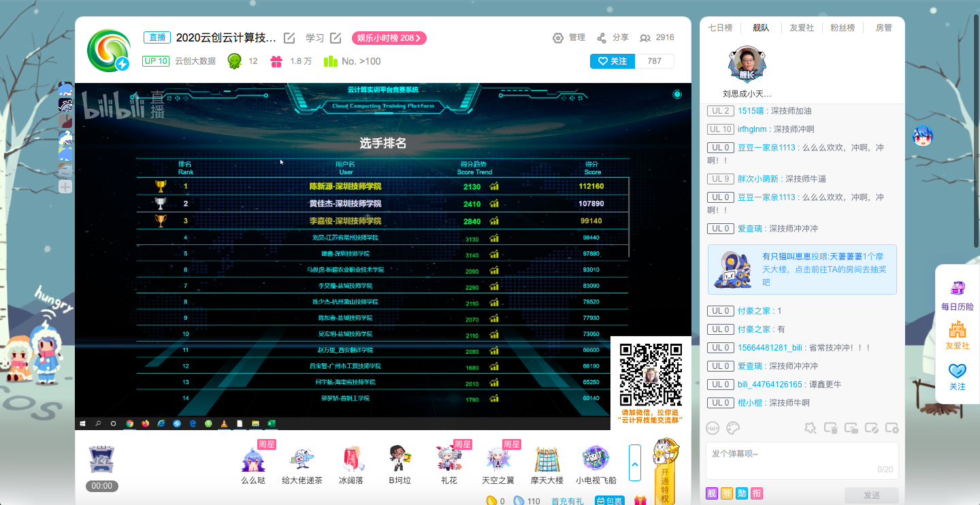The image size is (980, 505).
Task: Open the silver treasure chest icon
Action: [101, 459]
